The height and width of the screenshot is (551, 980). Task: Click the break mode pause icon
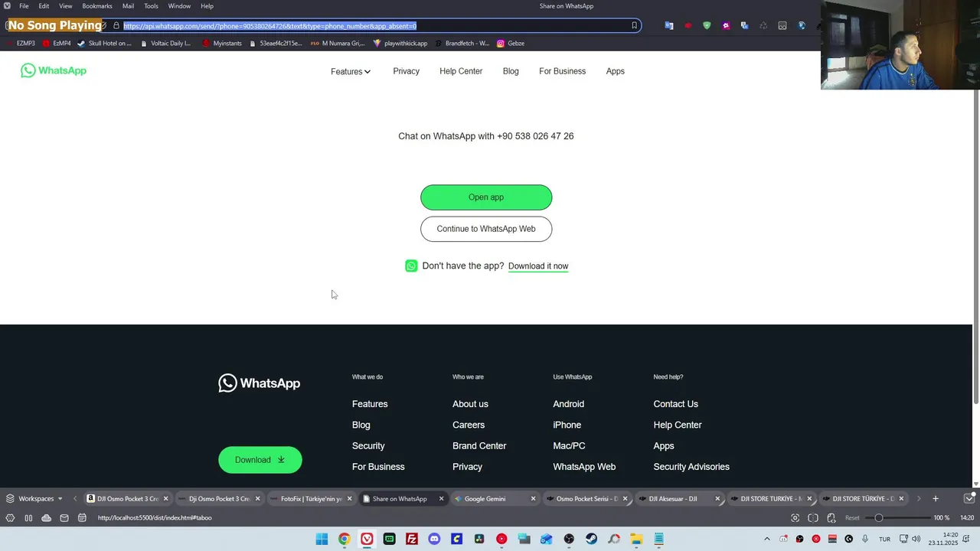coord(28,518)
